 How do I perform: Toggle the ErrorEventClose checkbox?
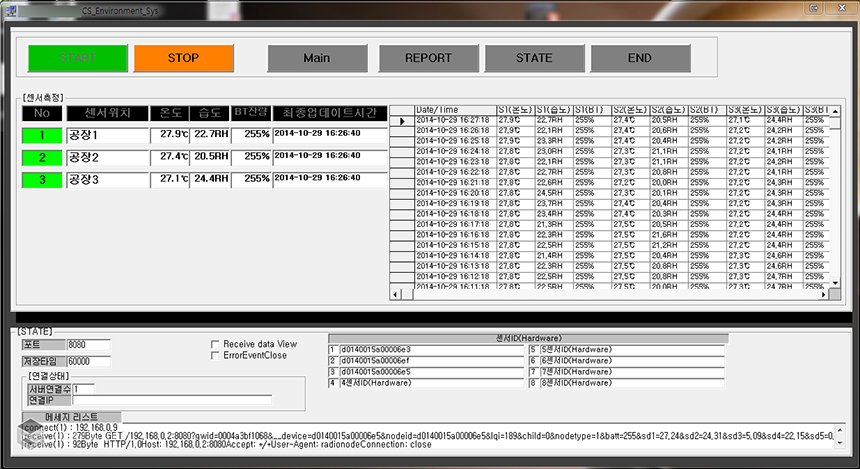[x=215, y=355]
